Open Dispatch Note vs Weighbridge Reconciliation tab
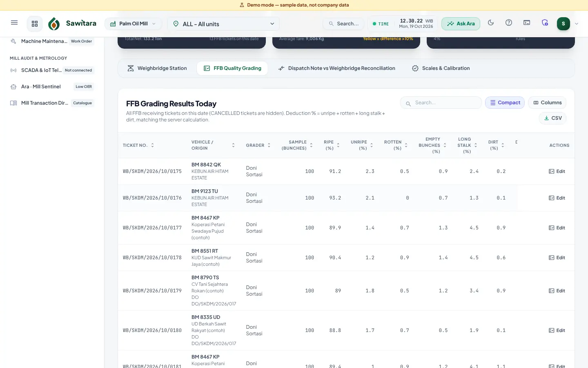This screenshot has width=588, height=368. click(336, 68)
